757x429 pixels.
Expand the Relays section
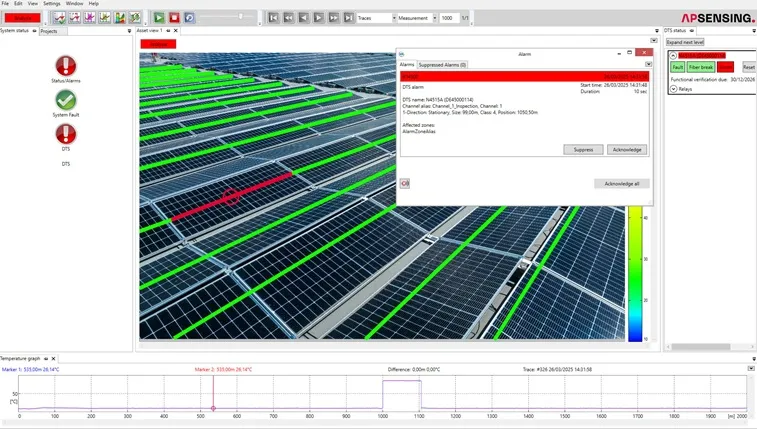(674, 88)
